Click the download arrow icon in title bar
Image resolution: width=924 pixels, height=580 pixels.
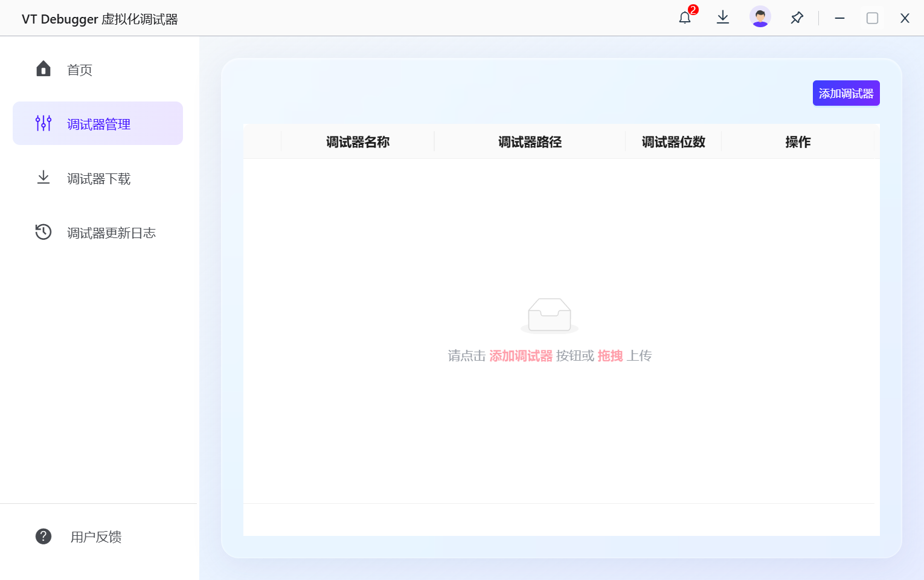click(x=723, y=18)
